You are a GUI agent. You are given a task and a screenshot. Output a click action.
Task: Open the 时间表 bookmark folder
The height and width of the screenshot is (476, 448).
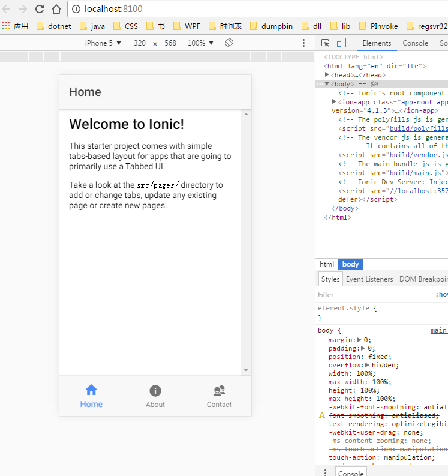tap(225, 26)
